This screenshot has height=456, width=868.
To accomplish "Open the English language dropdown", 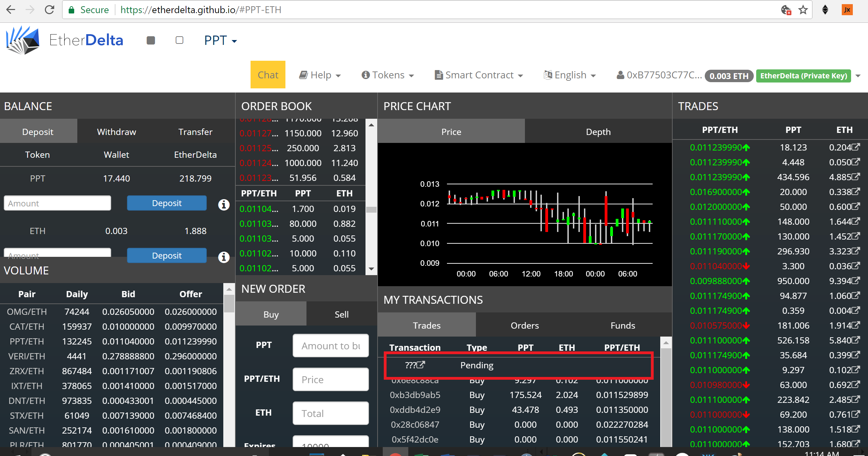I will (x=570, y=75).
